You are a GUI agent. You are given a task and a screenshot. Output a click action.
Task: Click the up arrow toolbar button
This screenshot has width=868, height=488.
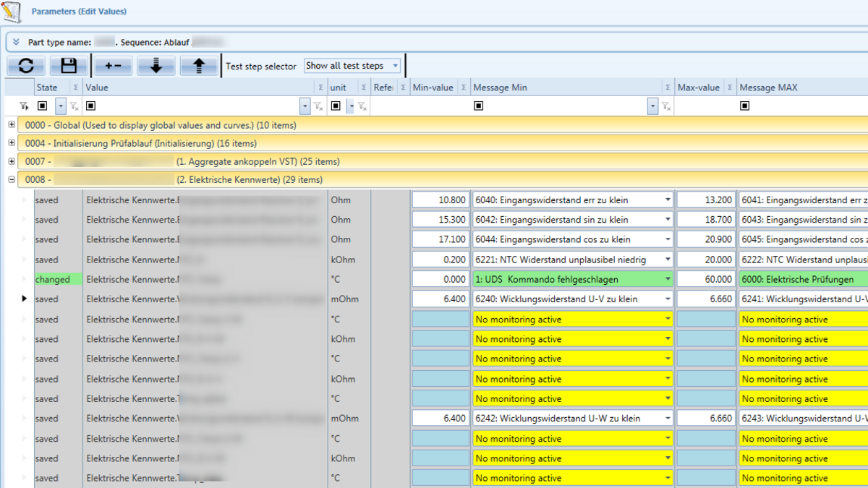(x=199, y=66)
